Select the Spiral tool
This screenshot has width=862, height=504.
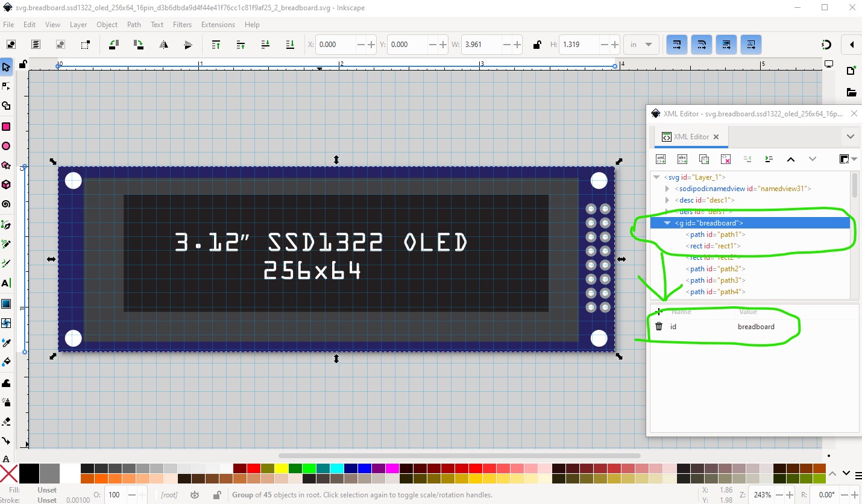[x=6, y=204]
